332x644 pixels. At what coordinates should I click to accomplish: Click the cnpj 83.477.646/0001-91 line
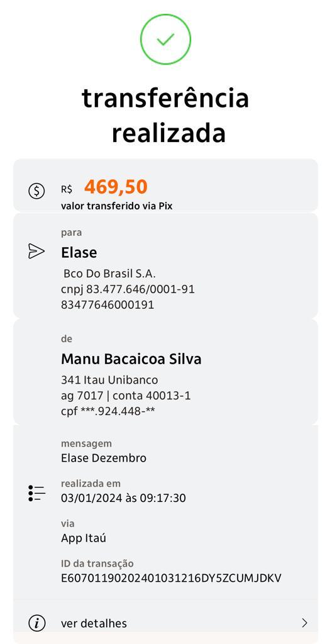(128, 289)
